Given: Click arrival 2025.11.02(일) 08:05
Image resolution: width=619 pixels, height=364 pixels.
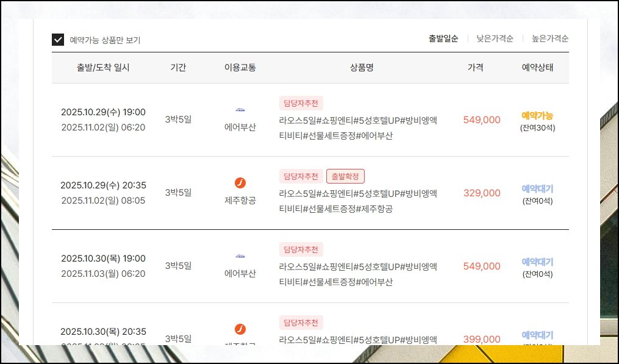Looking at the screenshot, I should 103,201.
